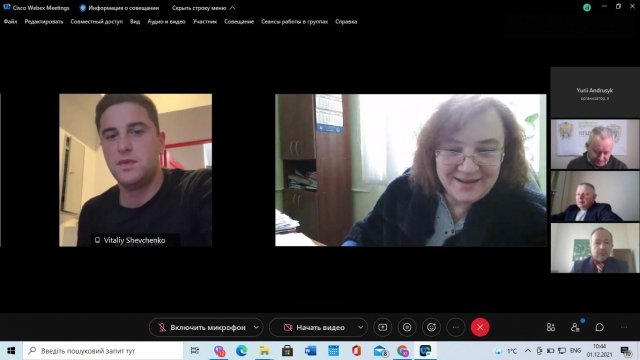
Task: Click the share content icon
Action: [x=382, y=327]
